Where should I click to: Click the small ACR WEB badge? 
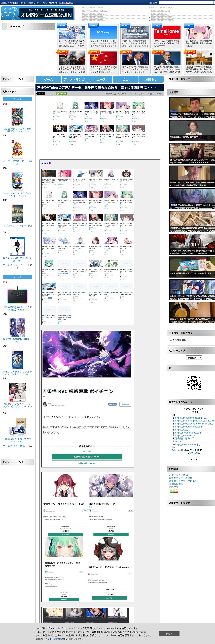194,459
